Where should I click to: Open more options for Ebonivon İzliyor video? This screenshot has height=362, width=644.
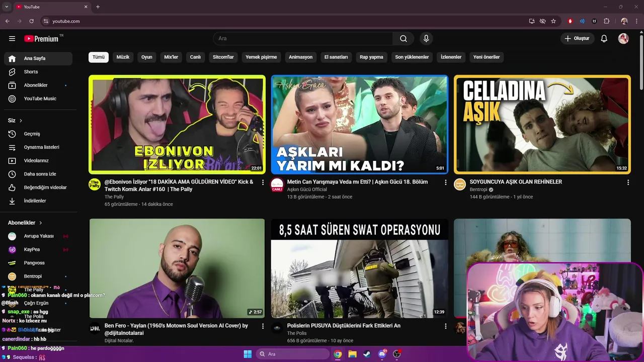(x=263, y=183)
